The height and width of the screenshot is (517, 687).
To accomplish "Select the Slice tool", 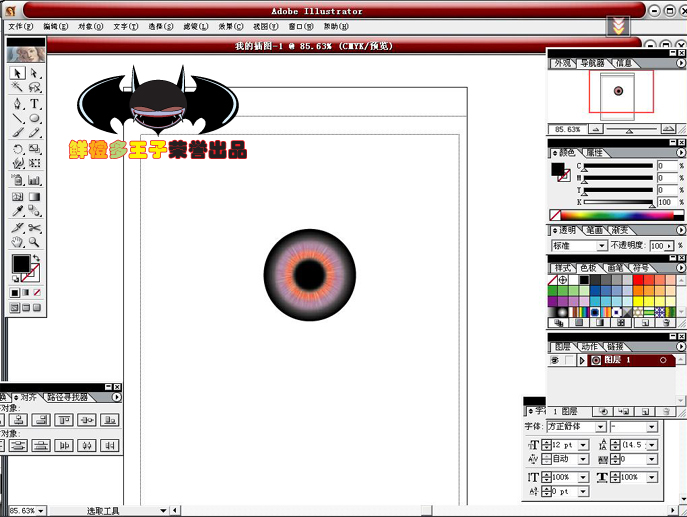I will click(18, 228).
